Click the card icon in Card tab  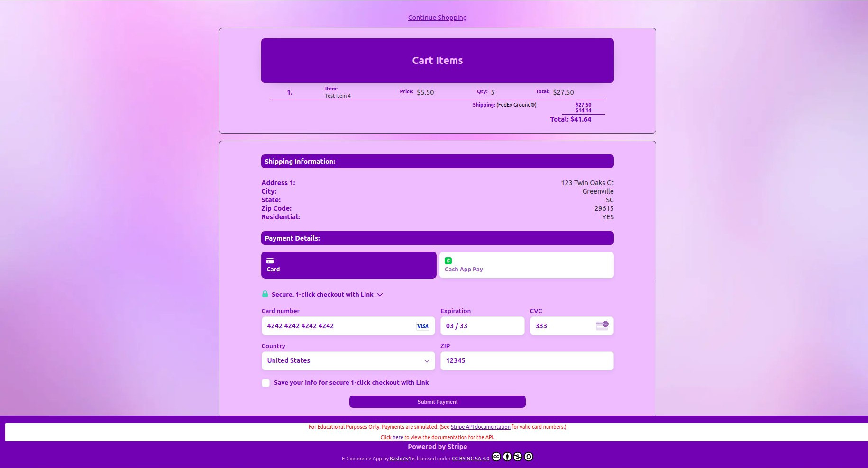pos(270,261)
